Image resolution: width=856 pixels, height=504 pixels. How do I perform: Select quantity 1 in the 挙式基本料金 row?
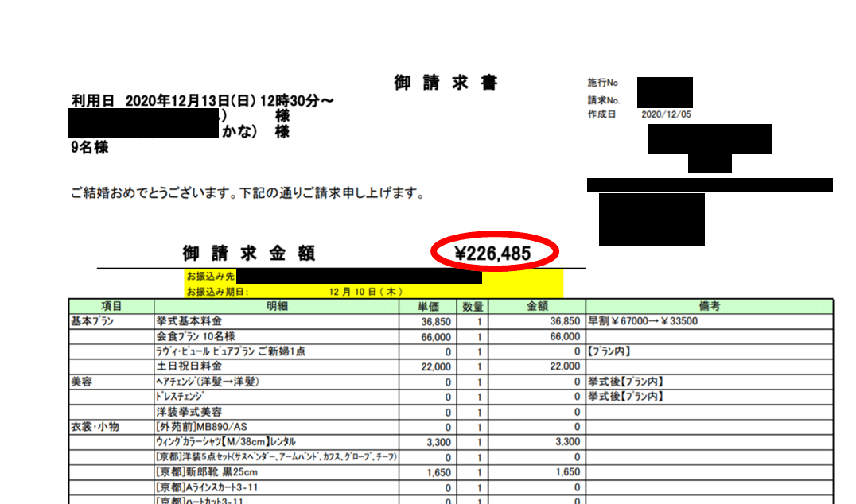pyautogui.click(x=480, y=322)
